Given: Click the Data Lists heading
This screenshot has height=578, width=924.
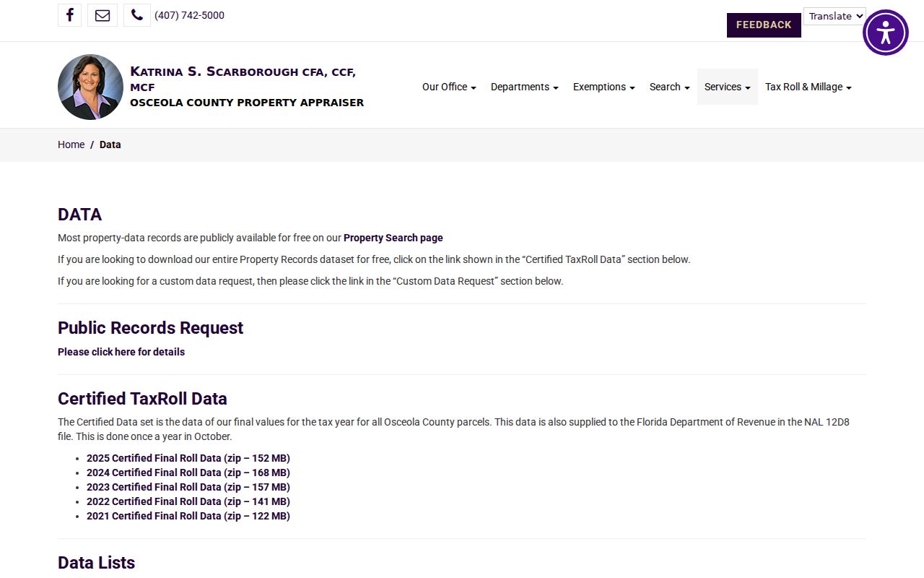Looking at the screenshot, I should point(96,563).
